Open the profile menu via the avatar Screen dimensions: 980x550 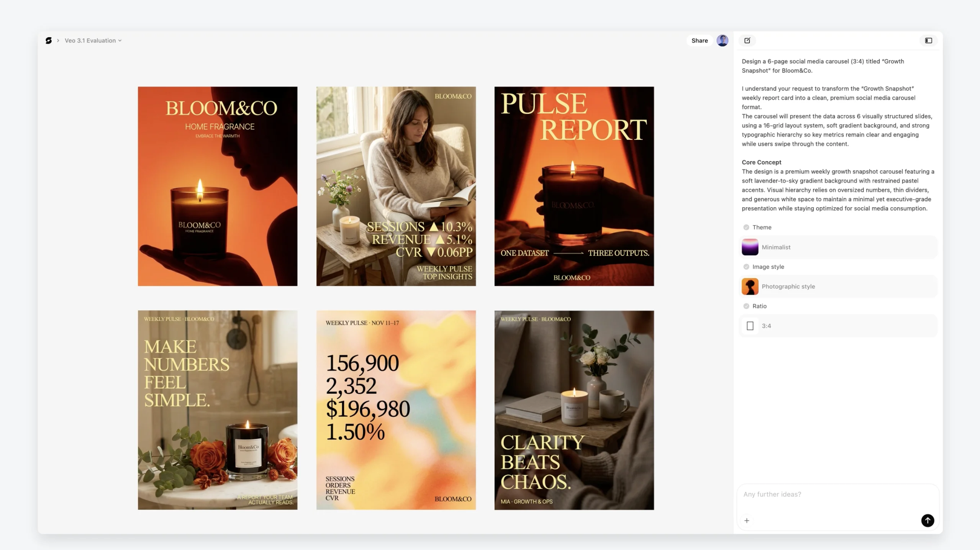coord(722,40)
